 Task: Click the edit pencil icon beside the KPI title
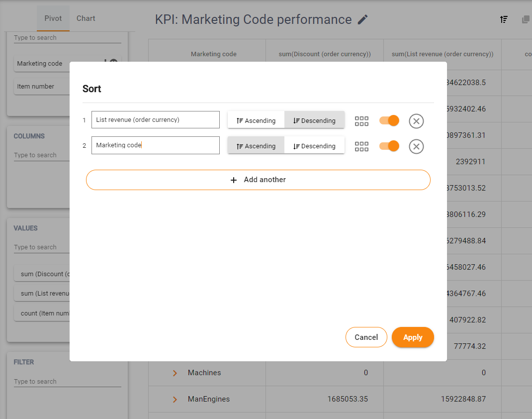tap(363, 20)
